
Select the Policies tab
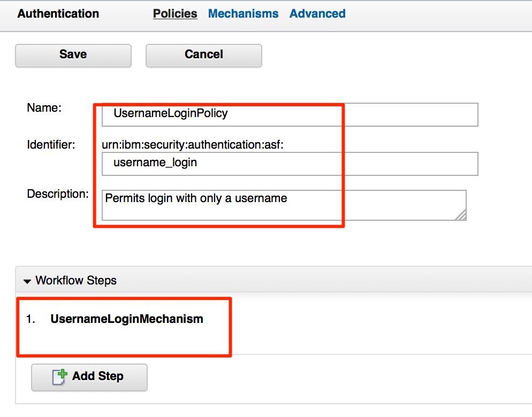click(x=175, y=13)
